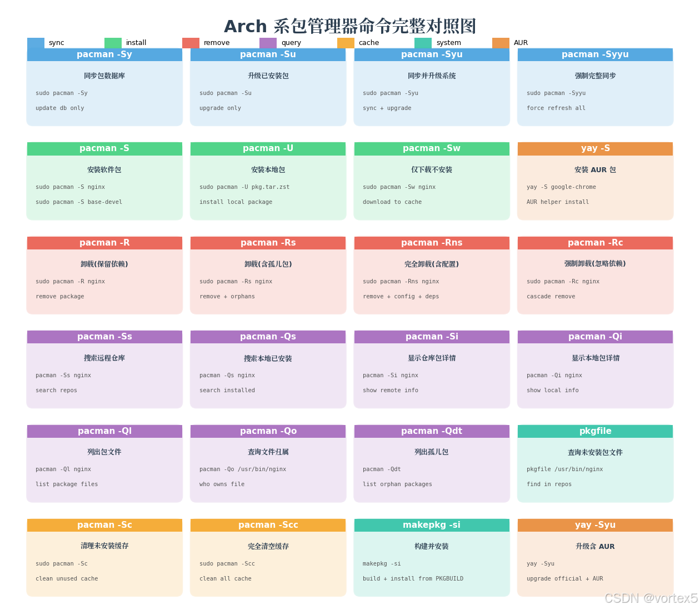Click the 'pacman -Rs' card header
The height and width of the screenshot is (610, 700).
click(268, 243)
